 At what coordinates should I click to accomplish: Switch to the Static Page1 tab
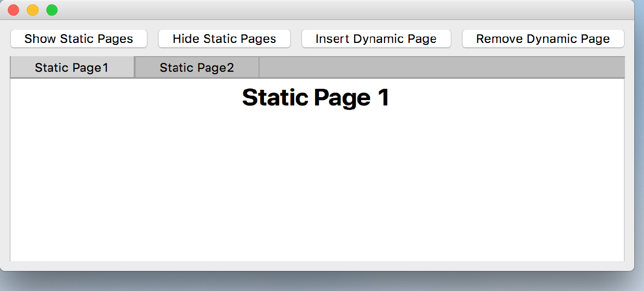[x=72, y=67]
